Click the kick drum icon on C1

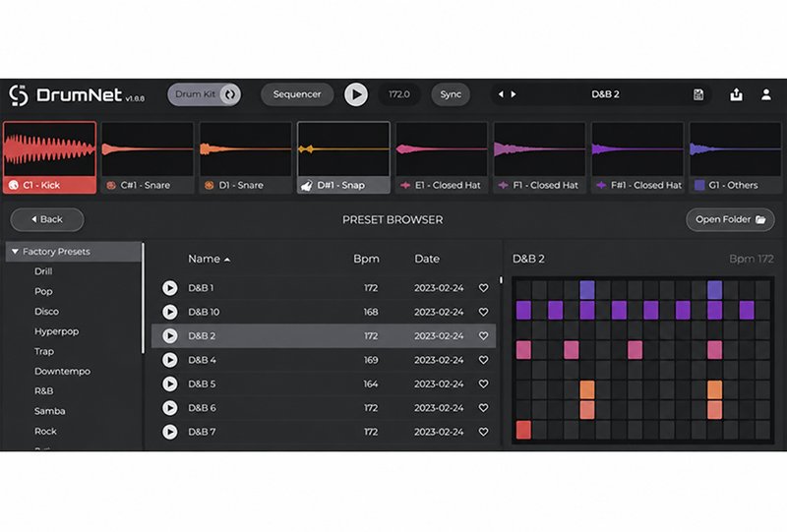(x=13, y=185)
